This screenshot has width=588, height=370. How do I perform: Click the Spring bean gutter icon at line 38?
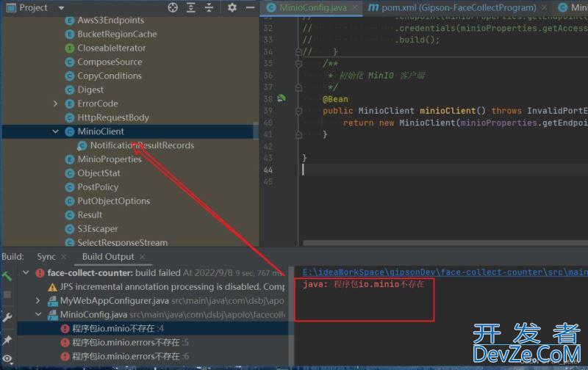coord(282,98)
